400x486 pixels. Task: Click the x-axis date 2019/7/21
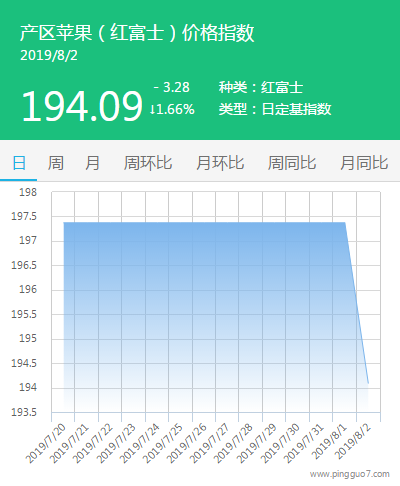(x=69, y=443)
